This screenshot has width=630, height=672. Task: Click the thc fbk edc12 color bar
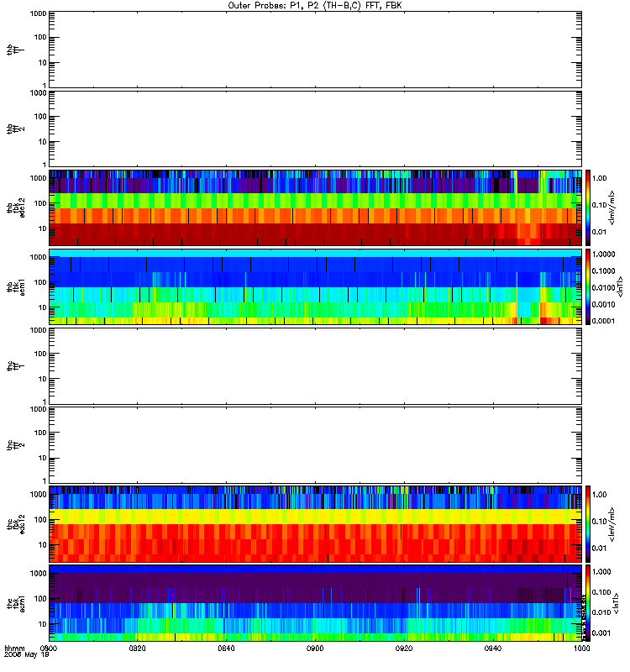tap(588, 523)
